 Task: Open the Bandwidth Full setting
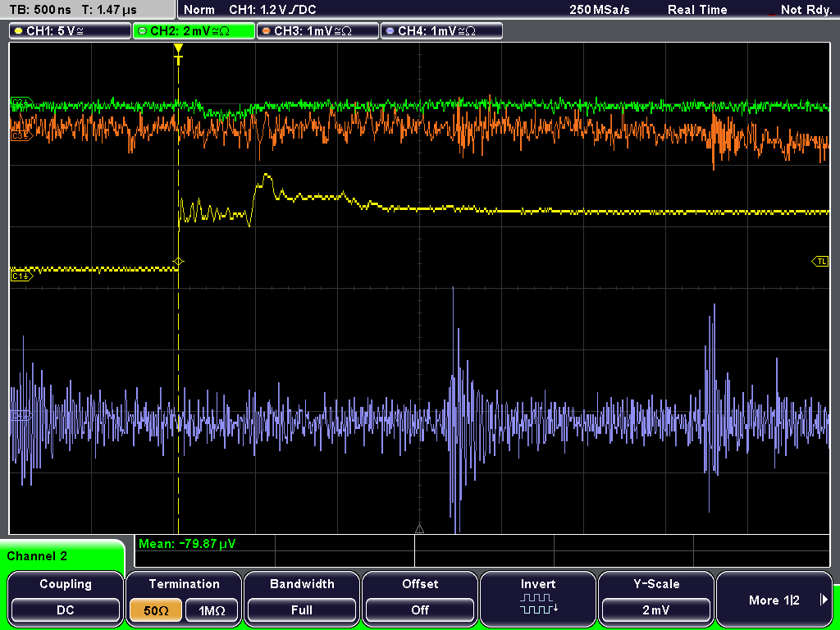tap(302, 598)
